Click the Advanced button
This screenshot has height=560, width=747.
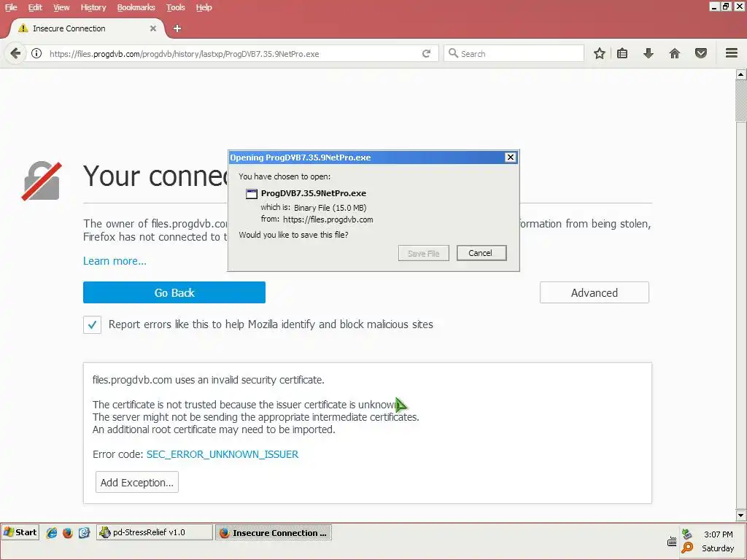pos(594,292)
